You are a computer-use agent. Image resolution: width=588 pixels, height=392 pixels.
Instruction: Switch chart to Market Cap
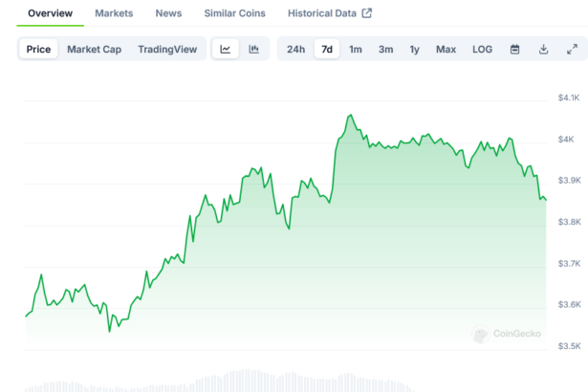[x=92, y=49]
